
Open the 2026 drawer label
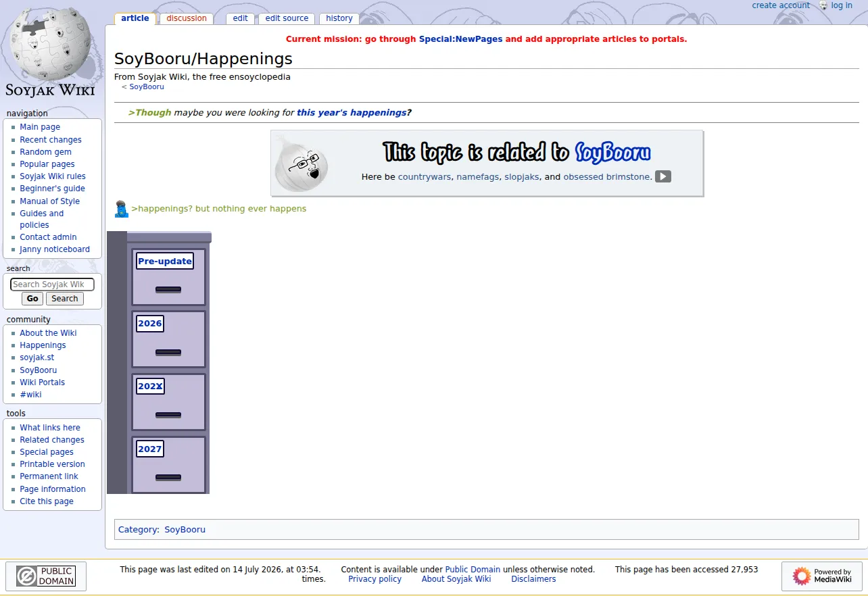pyautogui.click(x=150, y=324)
